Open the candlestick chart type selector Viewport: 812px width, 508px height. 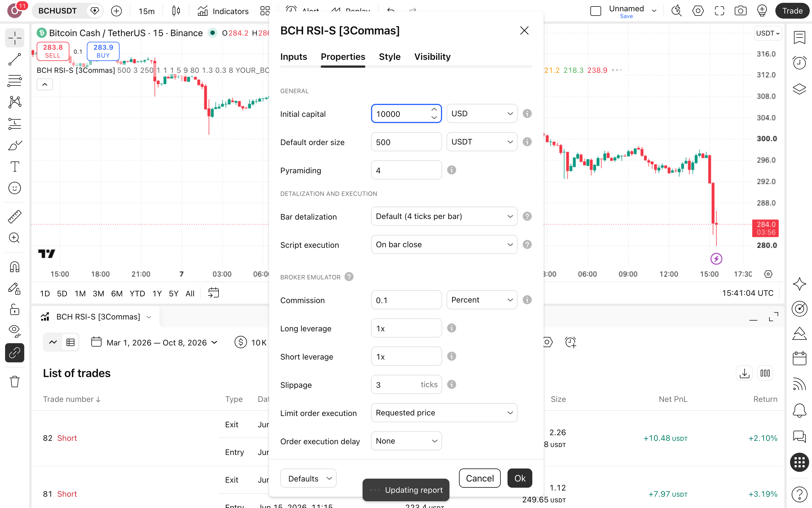pos(176,11)
